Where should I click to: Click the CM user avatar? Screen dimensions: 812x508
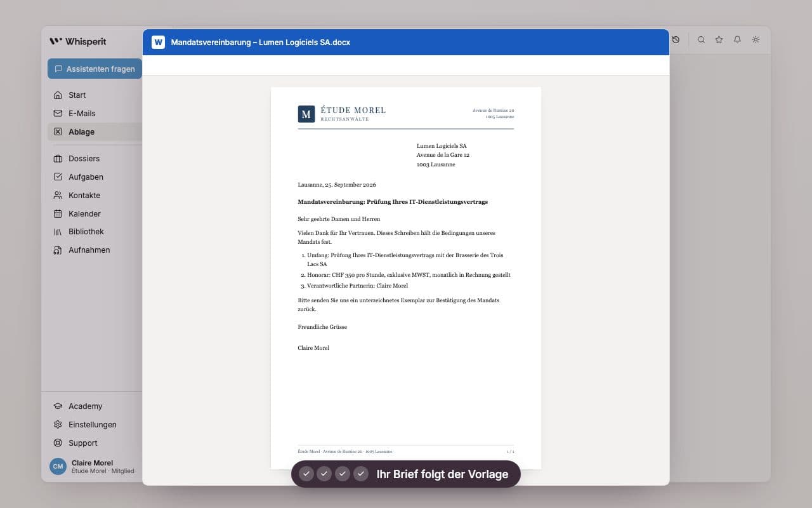(x=58, y=467)
